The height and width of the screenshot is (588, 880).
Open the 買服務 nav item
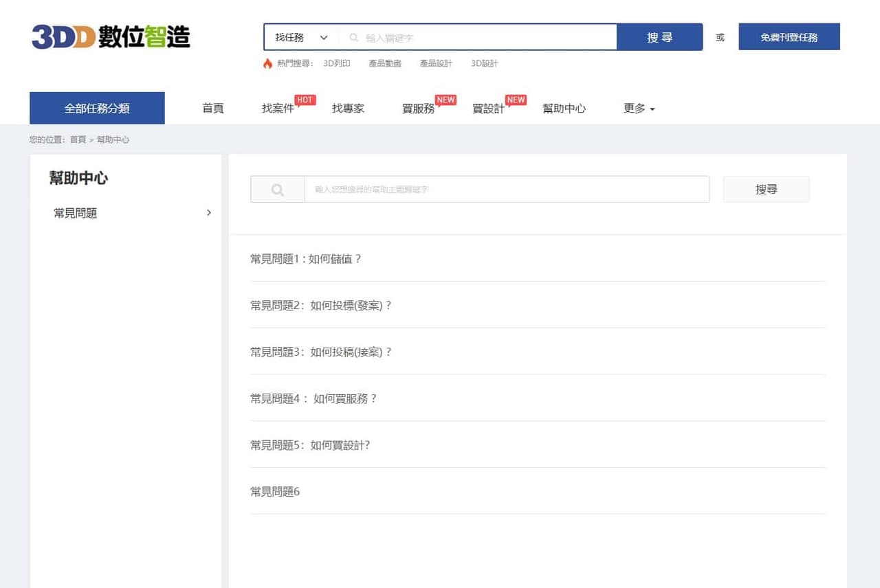tap(418, 109)
